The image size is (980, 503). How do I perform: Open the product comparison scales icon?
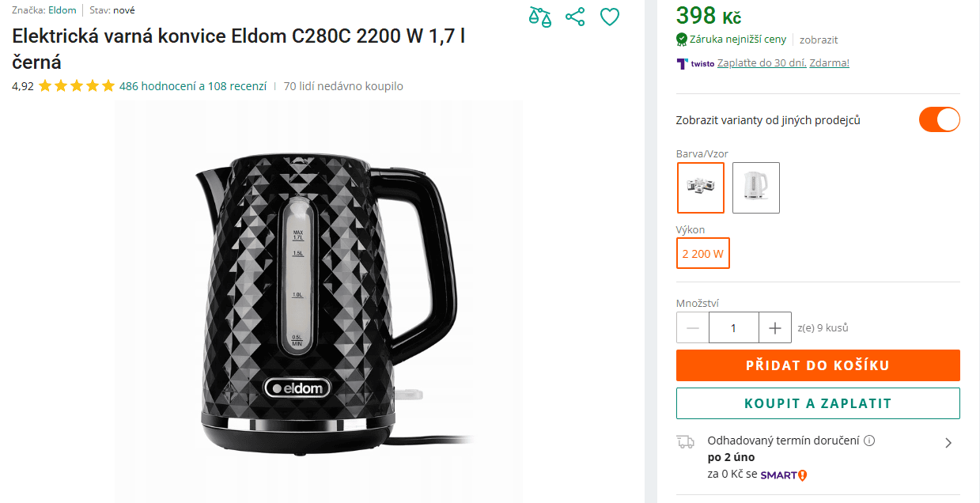click(540, 16)
